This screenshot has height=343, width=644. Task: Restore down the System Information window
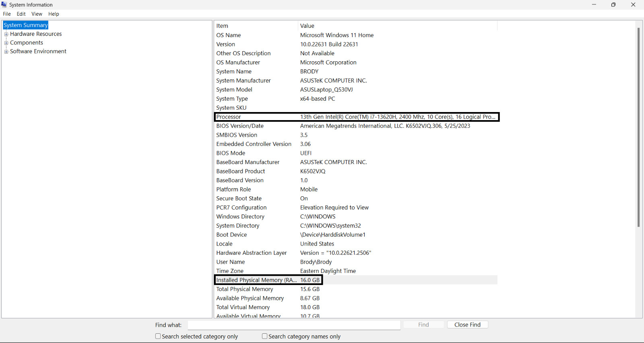coord(613,4)
